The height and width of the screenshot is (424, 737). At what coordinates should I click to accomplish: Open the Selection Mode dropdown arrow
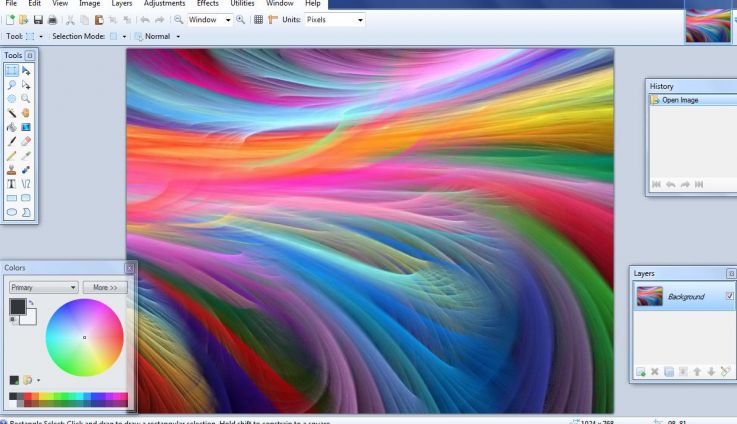124,36
